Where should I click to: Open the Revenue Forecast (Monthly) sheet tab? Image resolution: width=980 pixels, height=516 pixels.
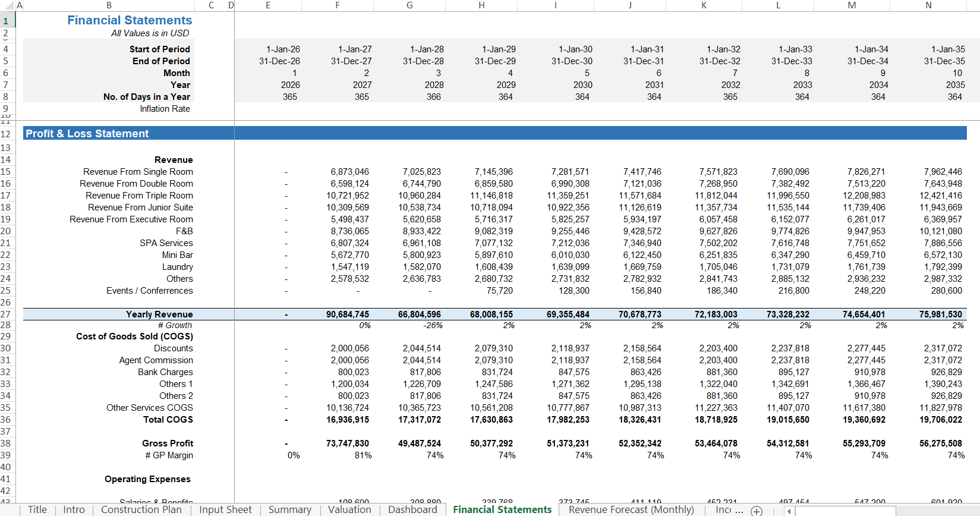click(x=631, y=509)
